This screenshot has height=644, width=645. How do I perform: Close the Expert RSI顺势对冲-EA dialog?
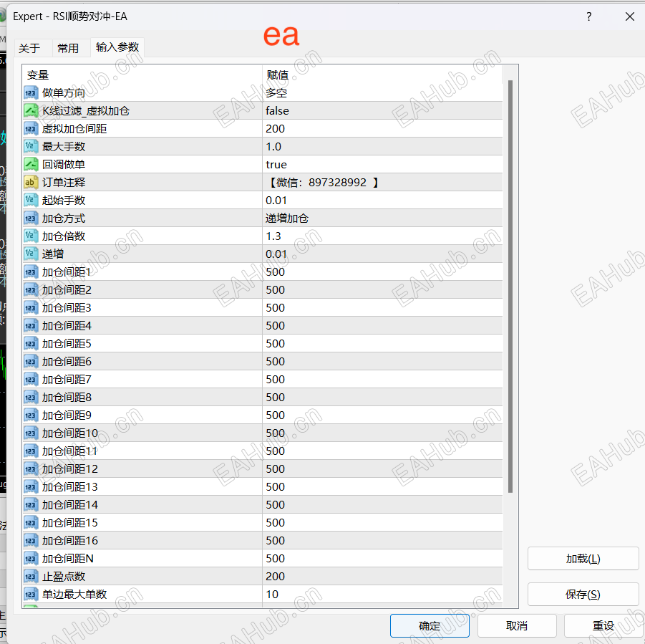click(x=630, y=16)
